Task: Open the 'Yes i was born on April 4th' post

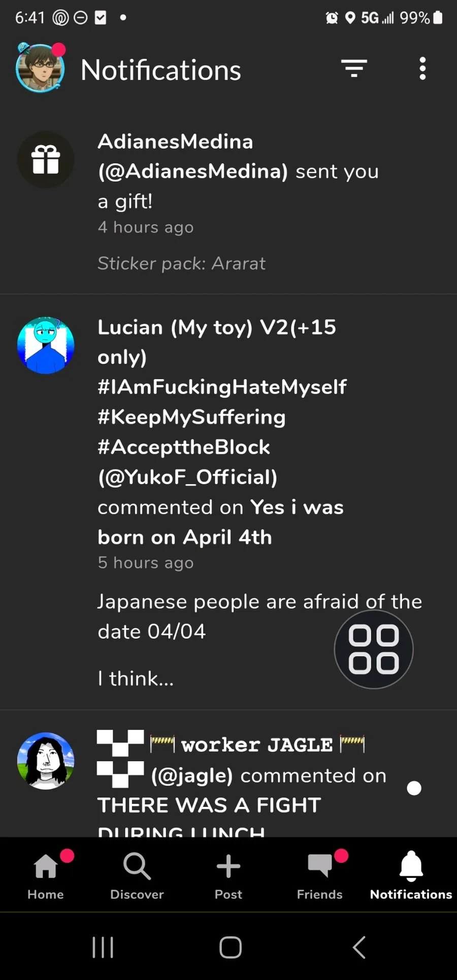Action: [220, 522]
